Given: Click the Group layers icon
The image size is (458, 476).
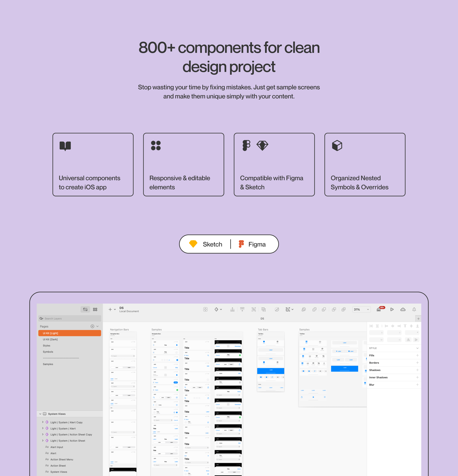Looking at the screenshot, I should (254, 309).
